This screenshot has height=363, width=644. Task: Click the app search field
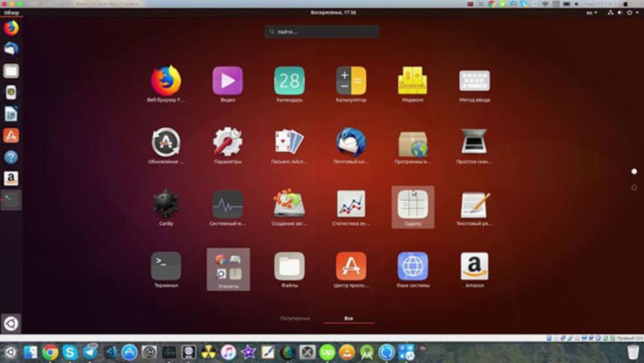(x=321, y=32)
